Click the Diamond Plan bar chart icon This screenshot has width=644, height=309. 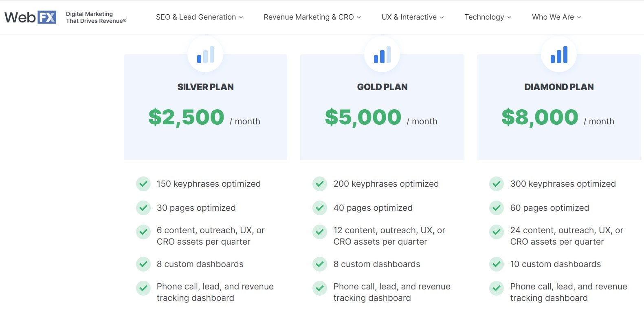pyautogui.click(x=559, y=55)
